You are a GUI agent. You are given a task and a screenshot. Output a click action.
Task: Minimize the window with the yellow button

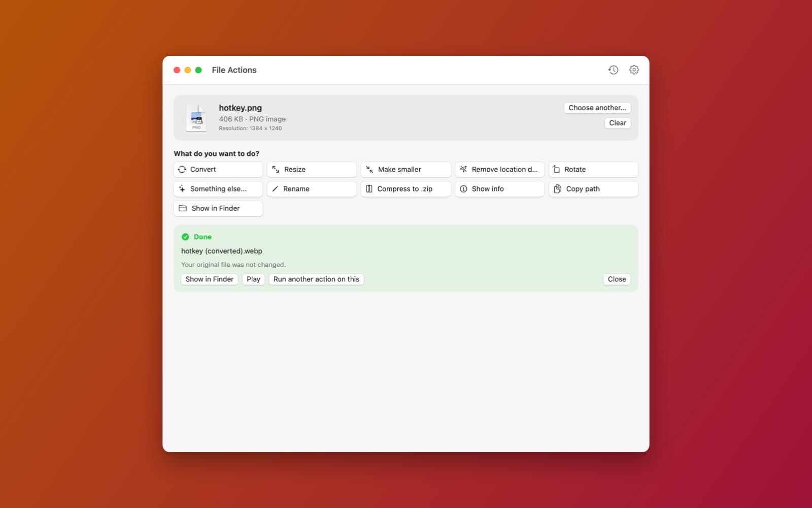pos(188,70)
